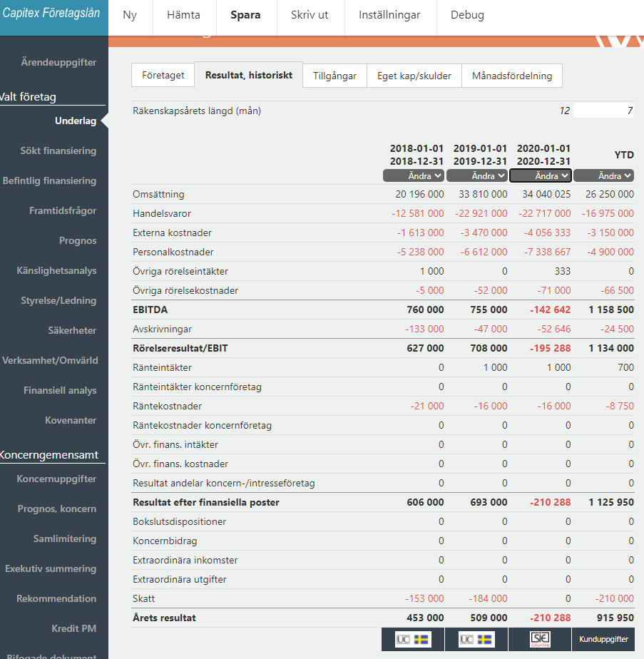Open Kovenanter in the sidebar

[71, 420]
